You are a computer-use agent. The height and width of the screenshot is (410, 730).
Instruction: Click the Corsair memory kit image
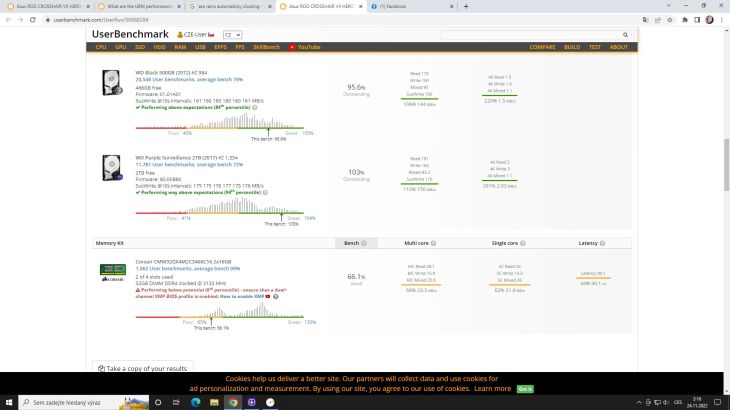coord(113,272)
